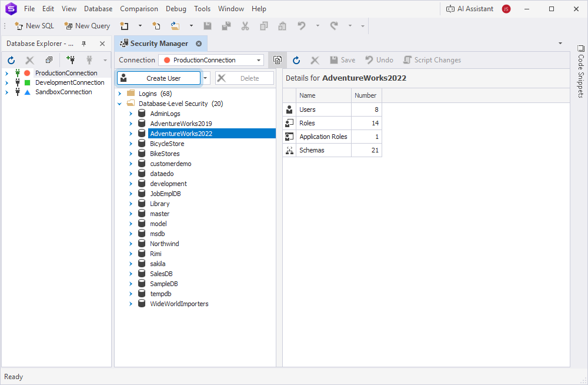Viewport: 588px width, 385px height.
Task: Pin the Database Explorer panel
Action: 83,43
